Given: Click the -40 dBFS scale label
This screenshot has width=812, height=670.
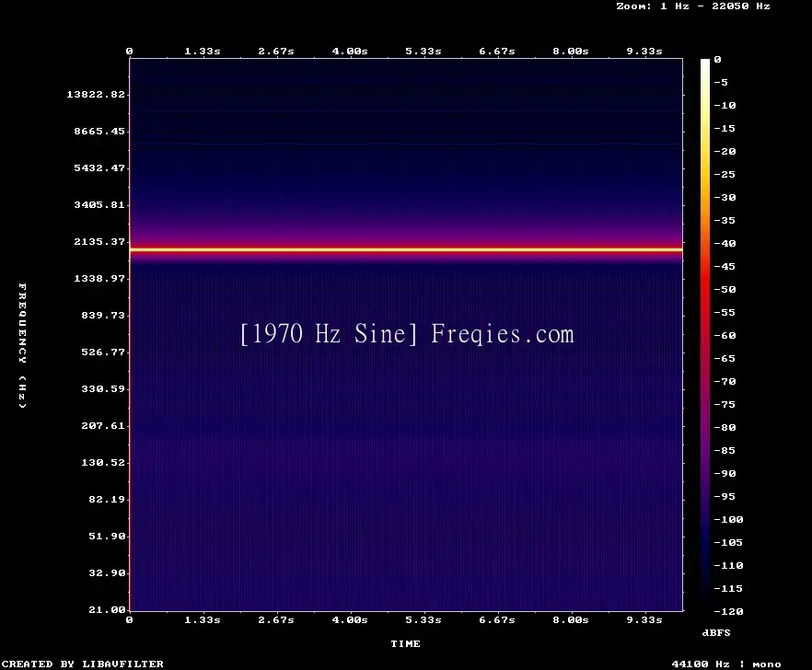Looking at the screenshot, I should pos(725,243).
